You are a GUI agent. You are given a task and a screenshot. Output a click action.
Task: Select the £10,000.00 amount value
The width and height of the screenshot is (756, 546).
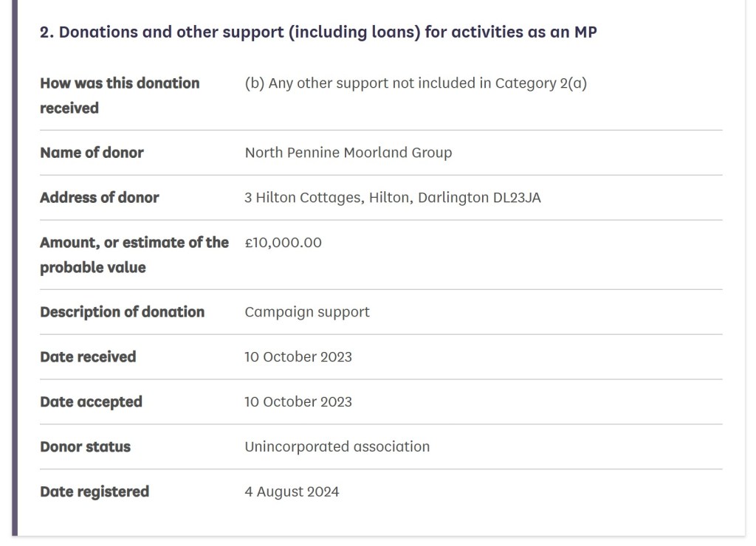pos(283,243)
